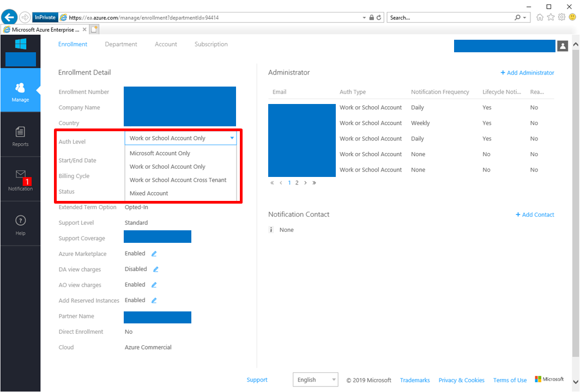Go to previous administrators page arrow
Screen dimensions: 580x392
point(281,182)
